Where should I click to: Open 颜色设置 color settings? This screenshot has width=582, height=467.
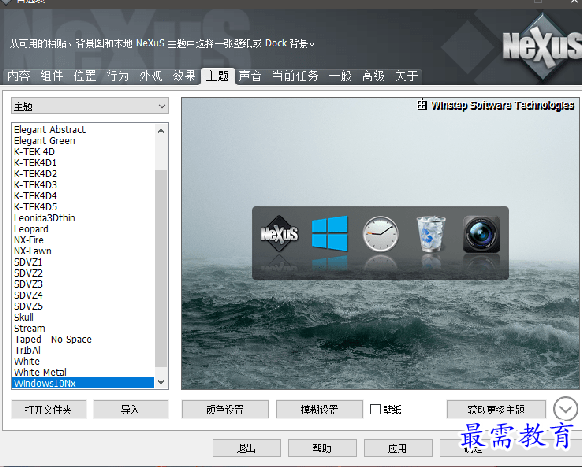pyautogui.click(x=225, y=409)
